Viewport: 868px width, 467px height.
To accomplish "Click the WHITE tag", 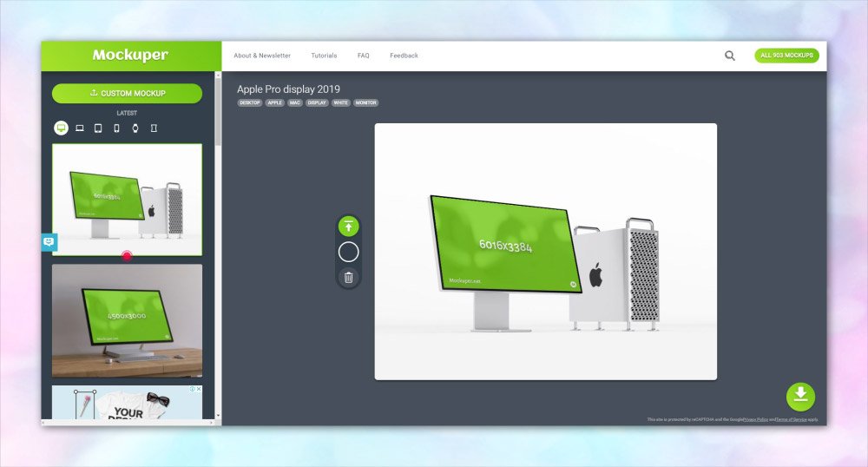I will coord(341,103).
